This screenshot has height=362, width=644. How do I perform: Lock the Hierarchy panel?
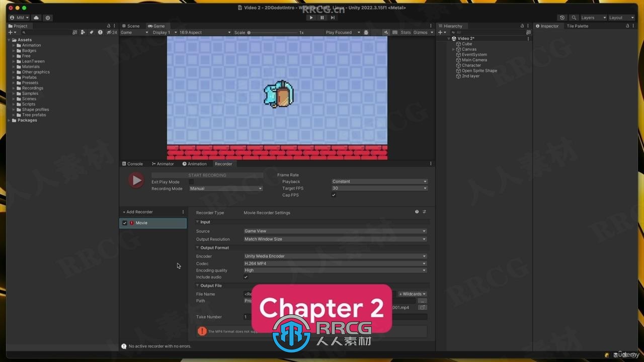point(522,26)
